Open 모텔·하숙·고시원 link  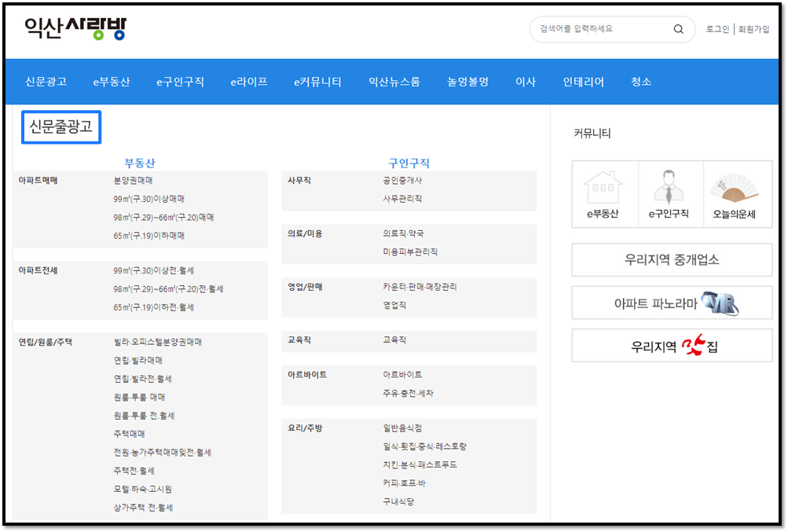click(143, 489)
